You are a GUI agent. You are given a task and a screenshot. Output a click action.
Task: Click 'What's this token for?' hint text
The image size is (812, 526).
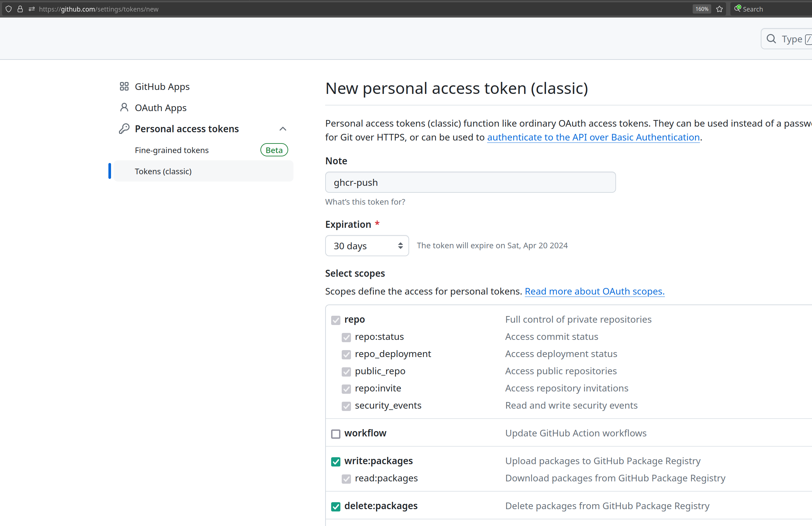tap(365, 202)
